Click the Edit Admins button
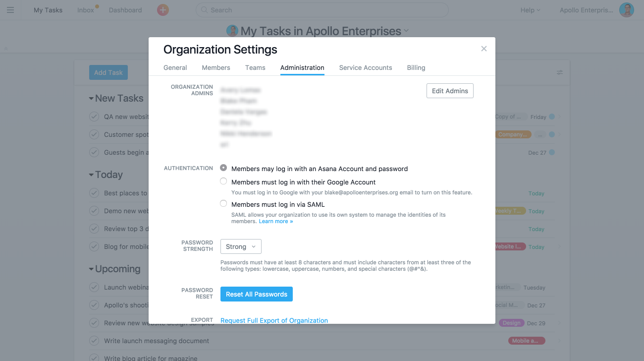This screenshot has height=361, width=644. 450,91
